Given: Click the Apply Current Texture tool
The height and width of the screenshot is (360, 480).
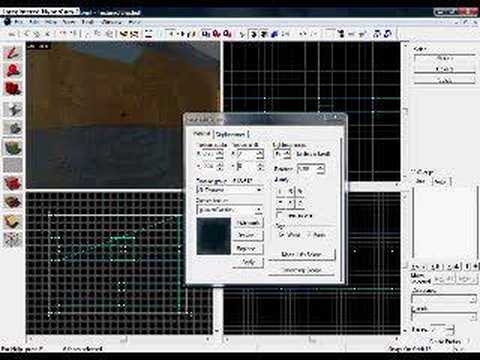Looking at the screenshot, I should point(13,165).
